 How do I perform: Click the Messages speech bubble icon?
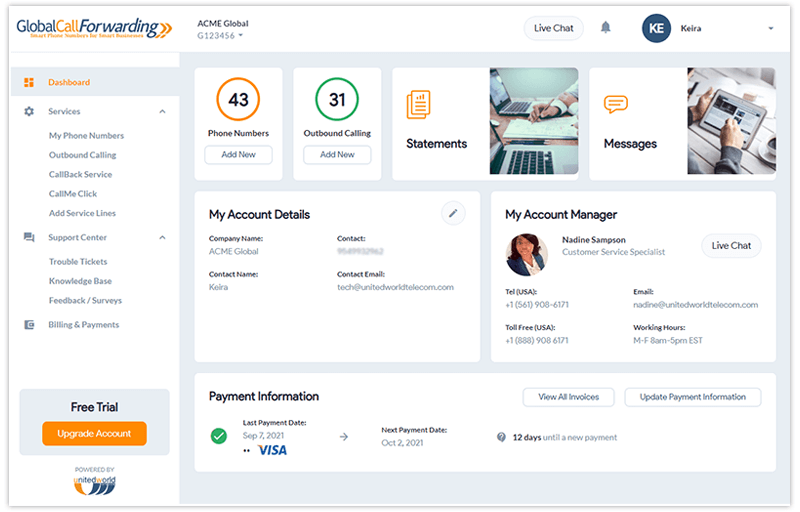click(x=616, y=104)
